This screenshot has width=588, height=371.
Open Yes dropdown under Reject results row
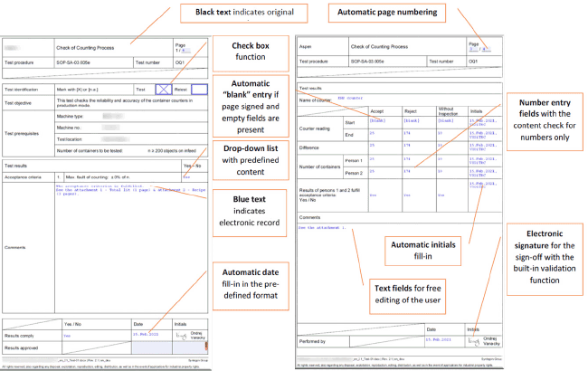coord(407,195)
